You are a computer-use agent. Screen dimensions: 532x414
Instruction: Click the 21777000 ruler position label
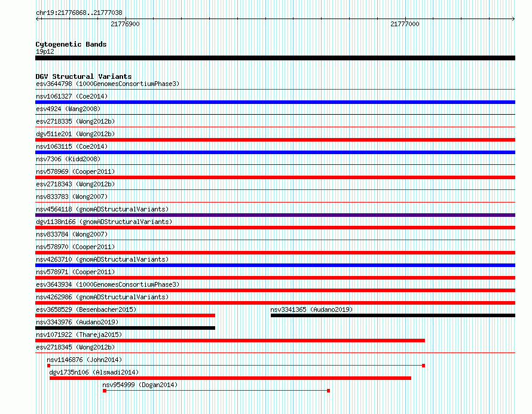click(x=405, y=24)
